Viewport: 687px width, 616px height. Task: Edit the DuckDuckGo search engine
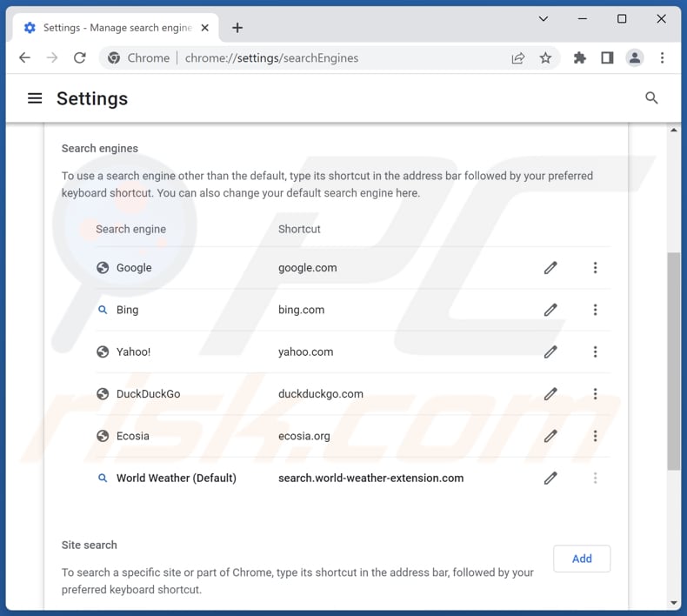tap(550, 394)
